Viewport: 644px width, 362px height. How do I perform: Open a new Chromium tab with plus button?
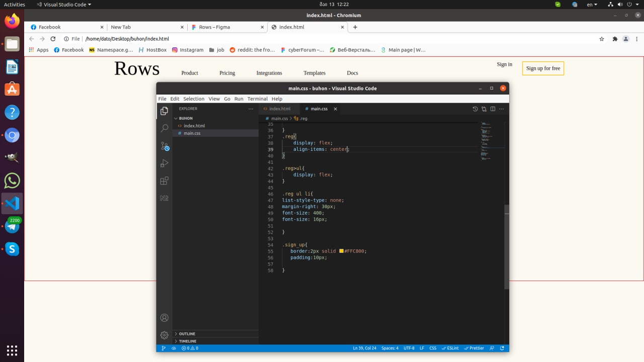(x=355, y=27)
